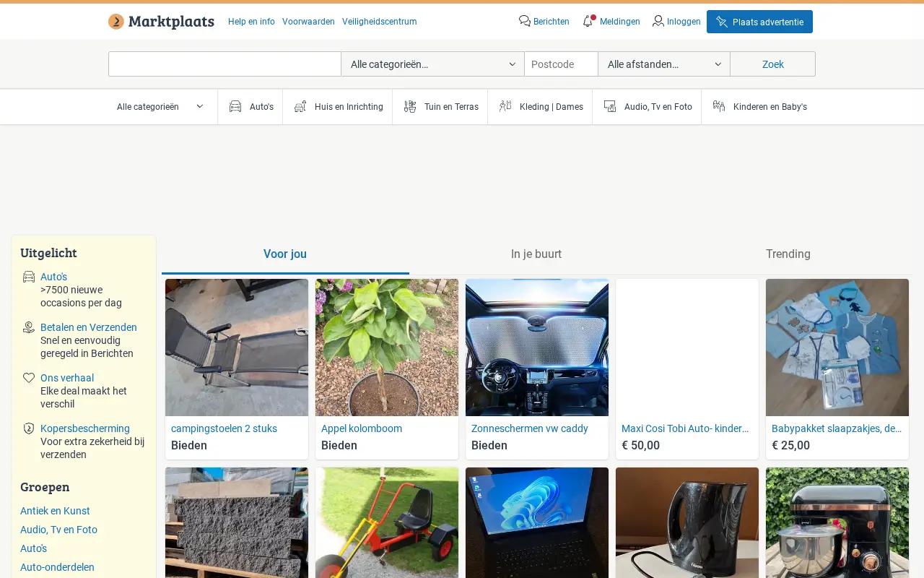This screenshot has height=578, width=924.
Task: Open the Kopersbescherming link in Uitgelicht
Action: 85,428
